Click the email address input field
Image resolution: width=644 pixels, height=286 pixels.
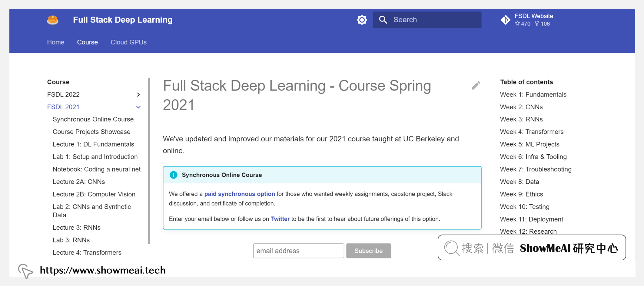click(x=299, y=251)
